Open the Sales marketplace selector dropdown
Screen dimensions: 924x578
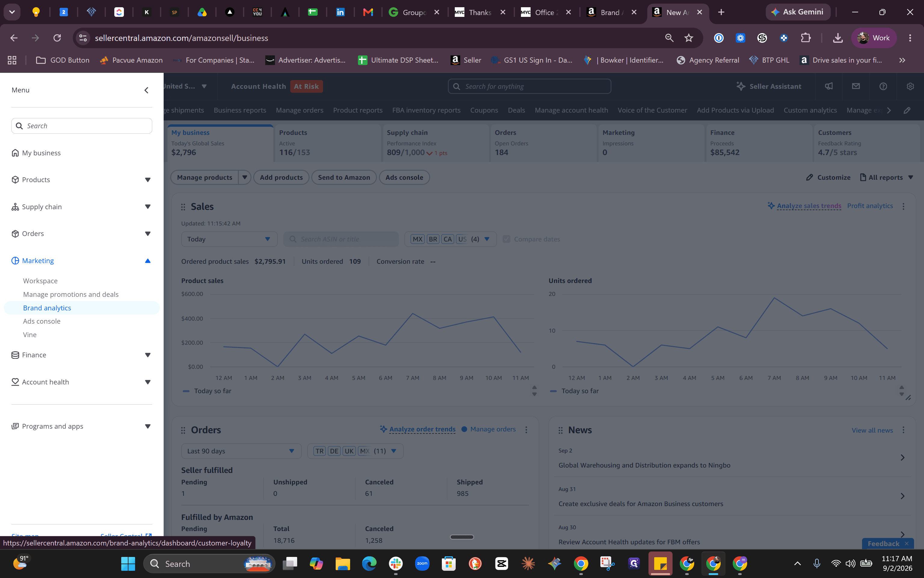pos(451,239)
